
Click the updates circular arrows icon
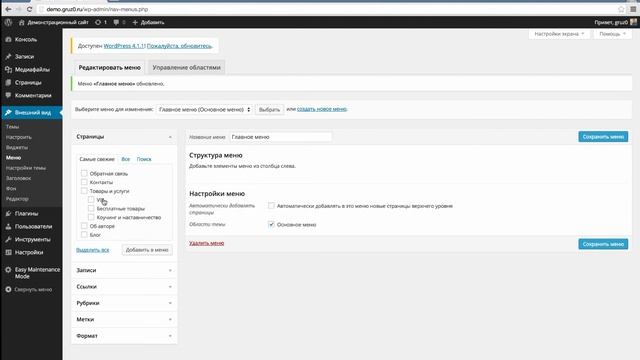tap(98, 22)
